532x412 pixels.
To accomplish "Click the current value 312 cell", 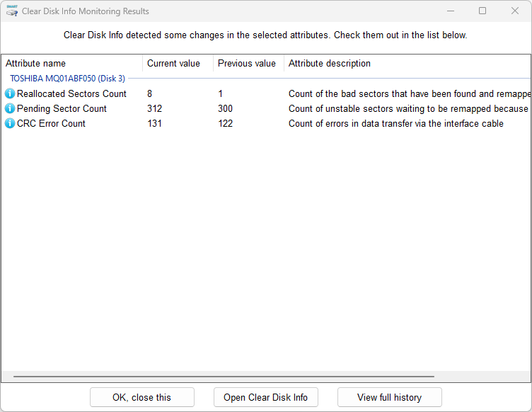I will coord(154,108).
